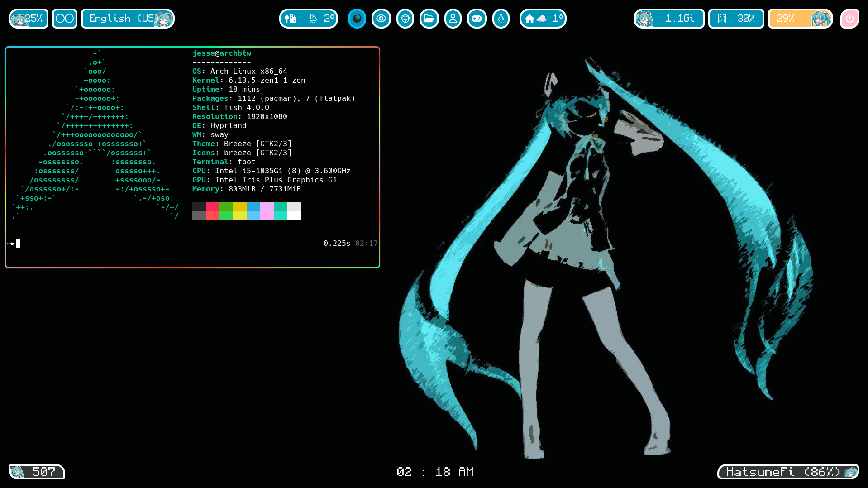The height and width of the screenshot is (488, 868).
Task: Click the 'GPU: Intel Iris Plus Graphics G1' line
Action: (x=265, y=180)
